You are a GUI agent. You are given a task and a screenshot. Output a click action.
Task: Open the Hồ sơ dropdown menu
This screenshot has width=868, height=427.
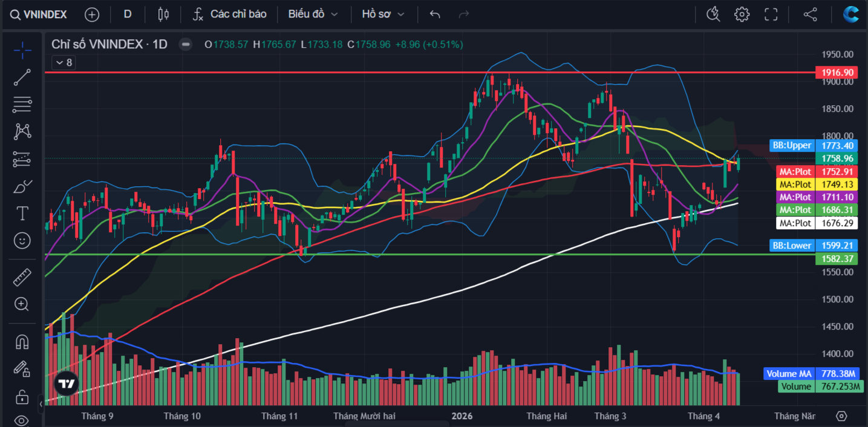pyautogui.click(x=383, y=15)
